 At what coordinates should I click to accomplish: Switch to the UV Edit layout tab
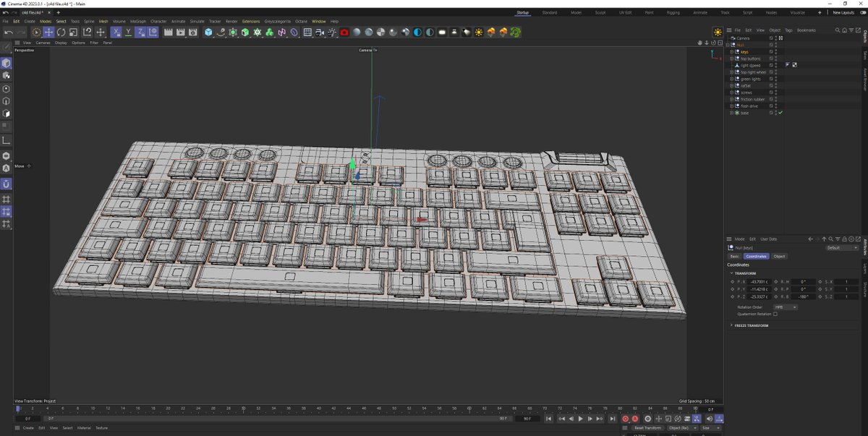pos(625,12)
